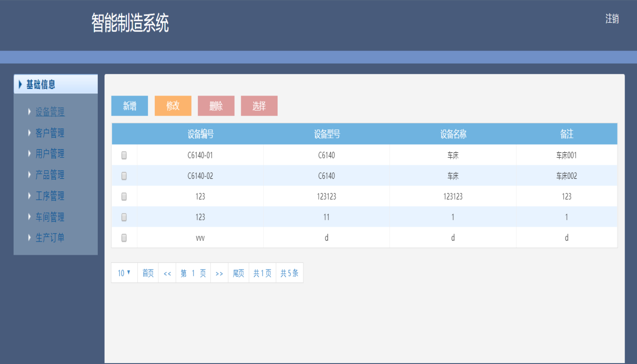Toggle checkbox for row with model 123123

[124, 197]
